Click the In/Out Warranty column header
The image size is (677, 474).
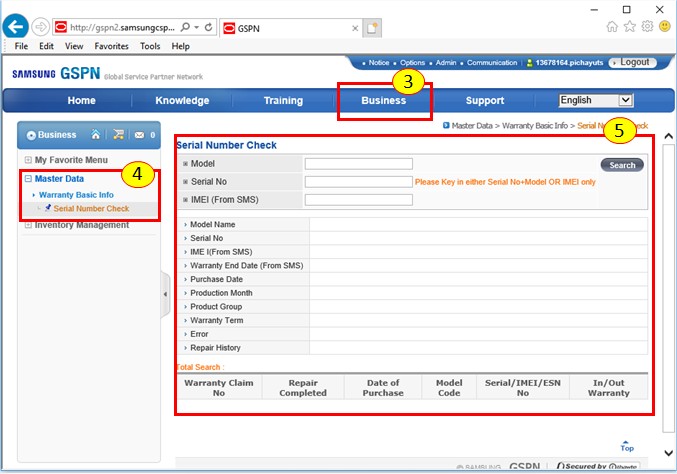pos(609,388)
